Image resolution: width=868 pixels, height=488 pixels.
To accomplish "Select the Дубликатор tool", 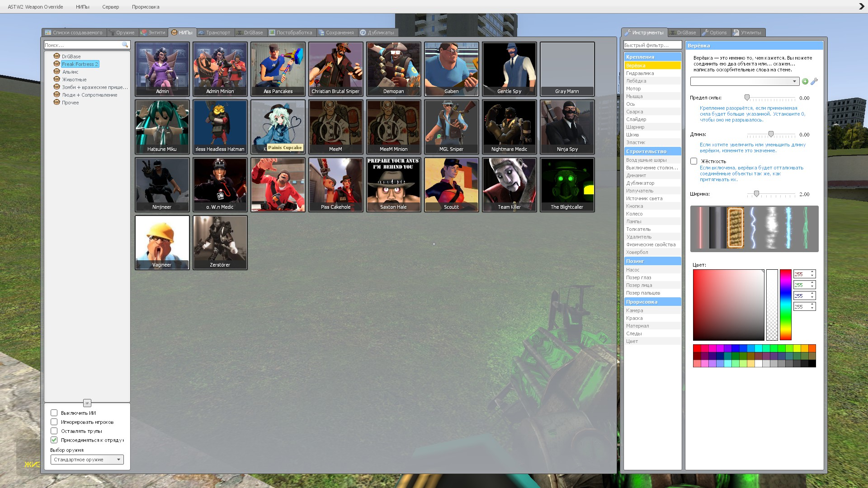I will (640, 183).
